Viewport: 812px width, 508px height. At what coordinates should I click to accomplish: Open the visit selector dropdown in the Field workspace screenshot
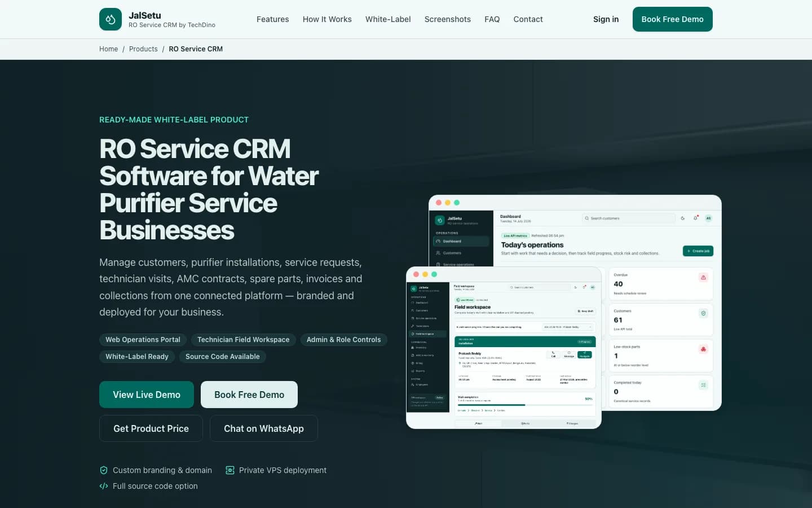point(568,327)
